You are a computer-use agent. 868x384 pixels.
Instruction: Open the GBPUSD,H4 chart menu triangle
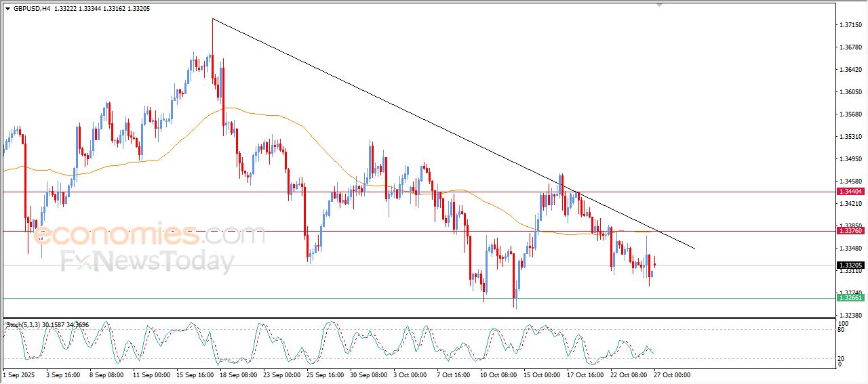(7, 9)
